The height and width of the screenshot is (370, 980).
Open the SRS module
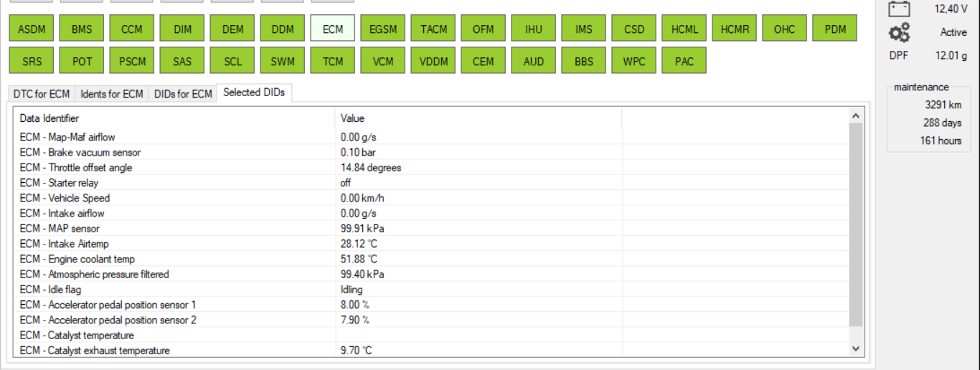click(x=32, y=62)
